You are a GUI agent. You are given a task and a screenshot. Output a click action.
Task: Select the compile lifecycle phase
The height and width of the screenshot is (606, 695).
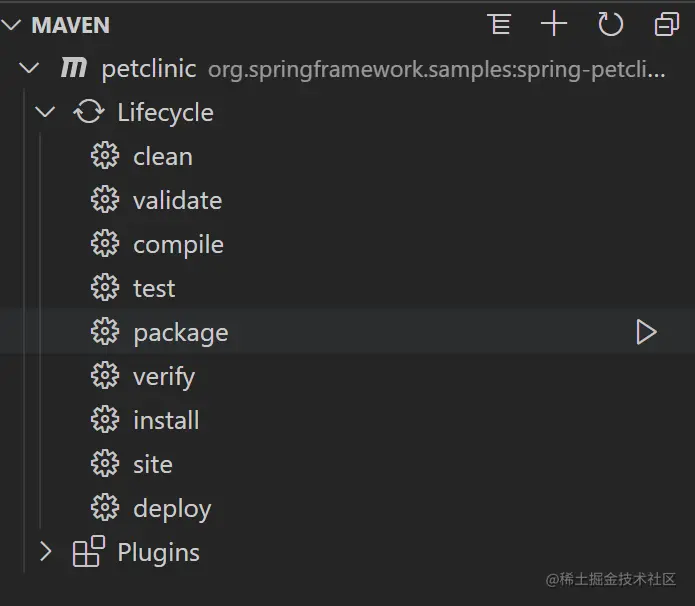click(179, 246)
